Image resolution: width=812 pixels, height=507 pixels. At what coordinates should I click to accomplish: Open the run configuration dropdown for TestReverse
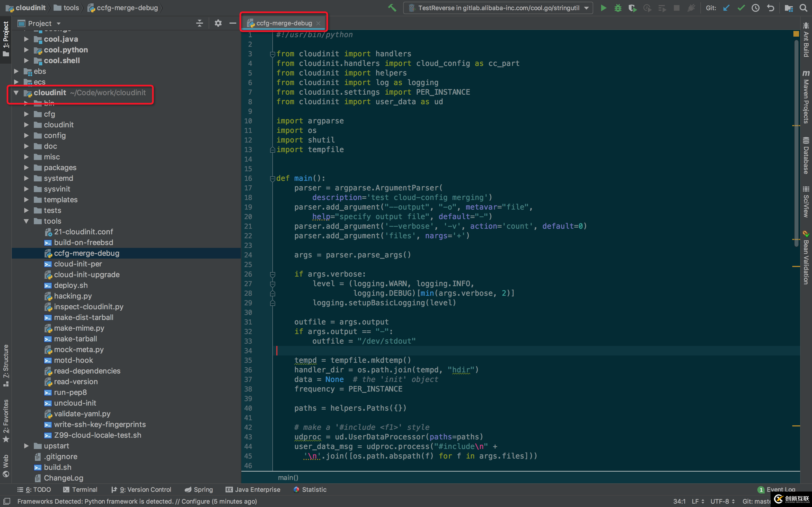[586, 8]
